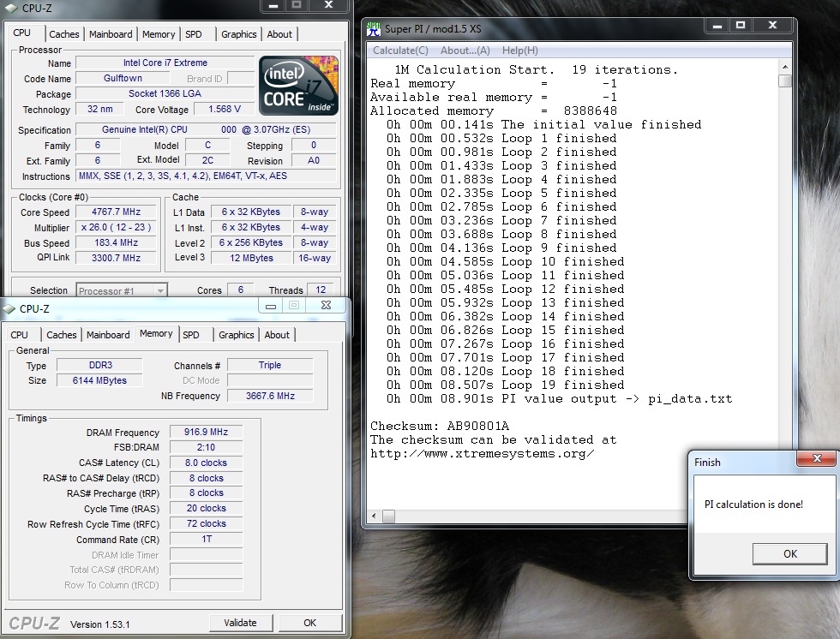The width and height of the screenshot is (840, 639).
Task: Click the Threads count value 12
Action: click(321, 290)
